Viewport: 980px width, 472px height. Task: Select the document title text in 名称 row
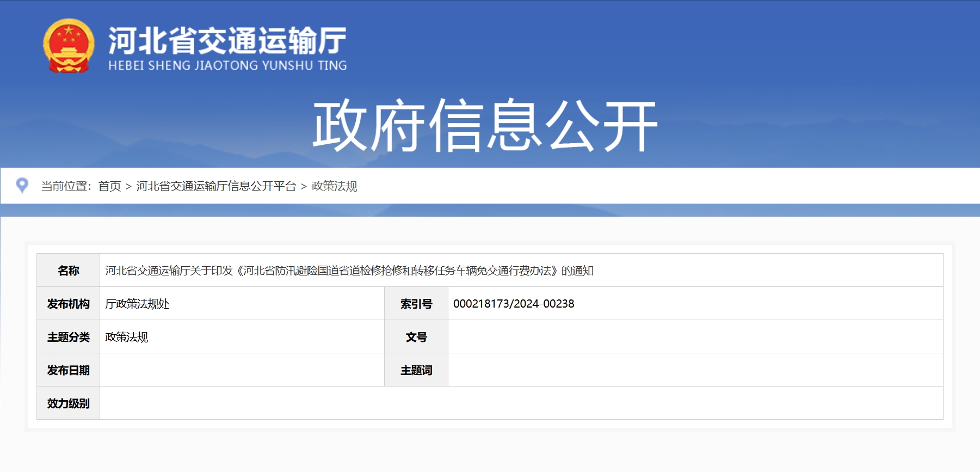[349, 271]
